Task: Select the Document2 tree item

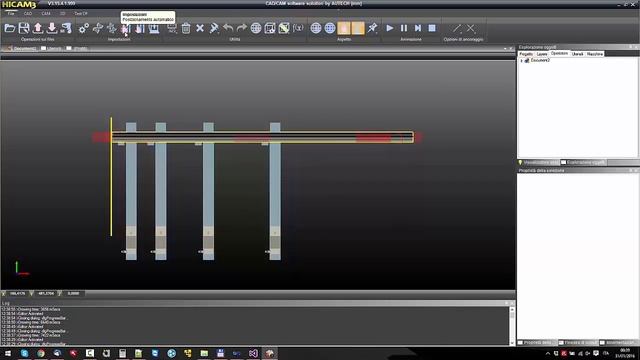Action: pos(540,60)
